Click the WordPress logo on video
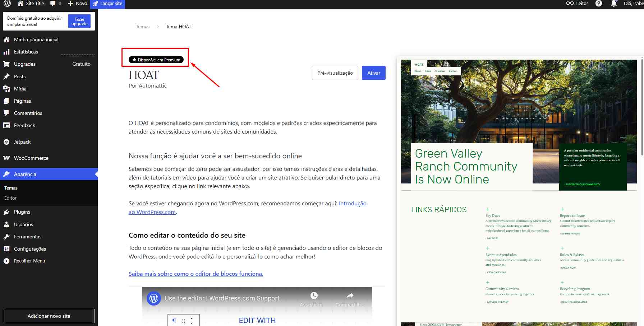Image resolution: width=644 pixels, height=326 pixels. coord(154,298)
